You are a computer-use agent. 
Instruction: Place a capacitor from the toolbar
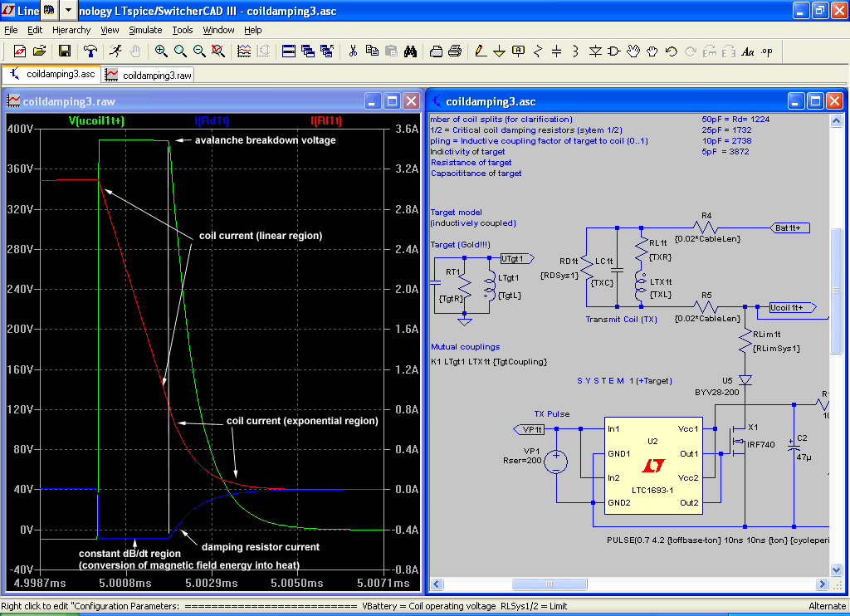(556, 51)
